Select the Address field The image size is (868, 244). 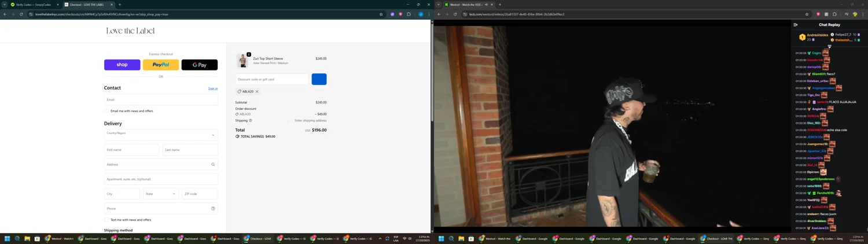coord(161,164)
